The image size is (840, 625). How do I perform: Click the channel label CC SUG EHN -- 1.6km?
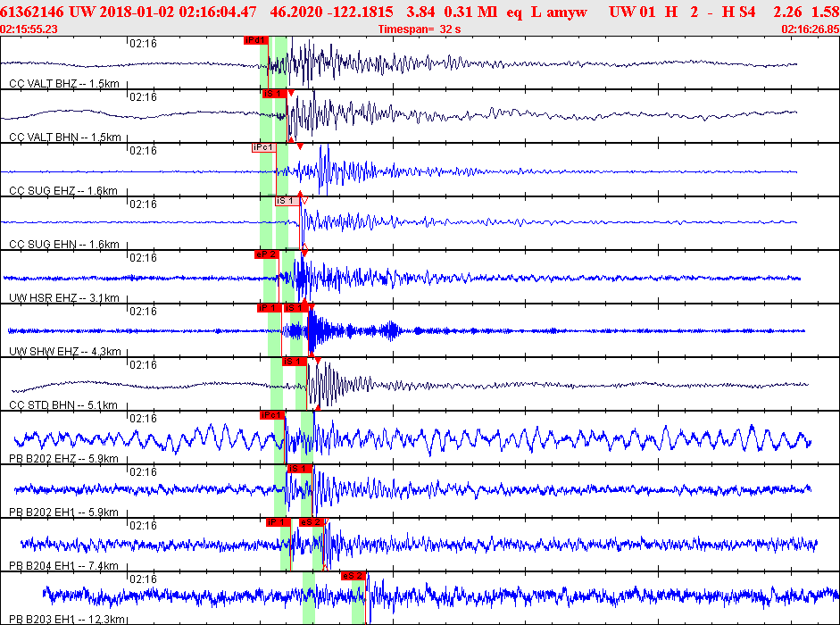pos(64,245)
